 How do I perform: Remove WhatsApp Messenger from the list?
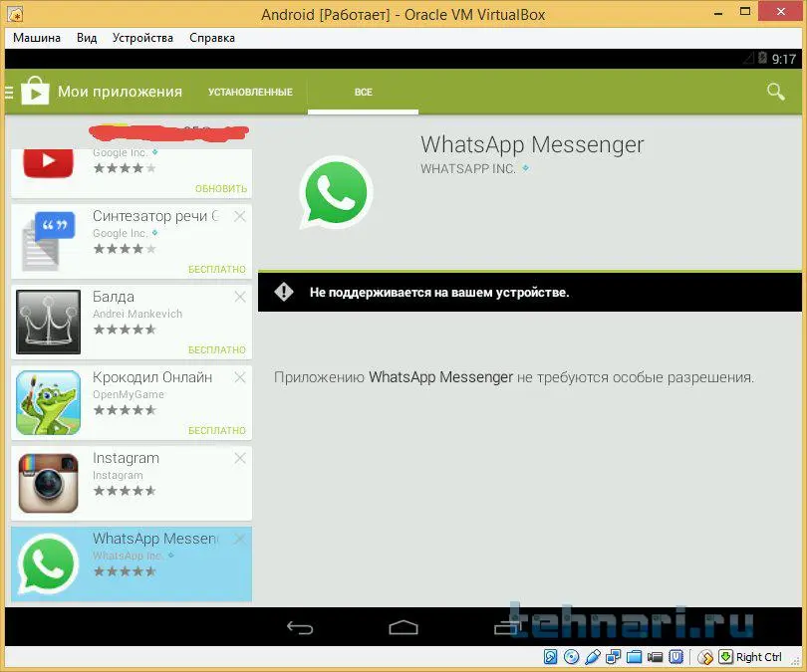(x=240, y=539)
